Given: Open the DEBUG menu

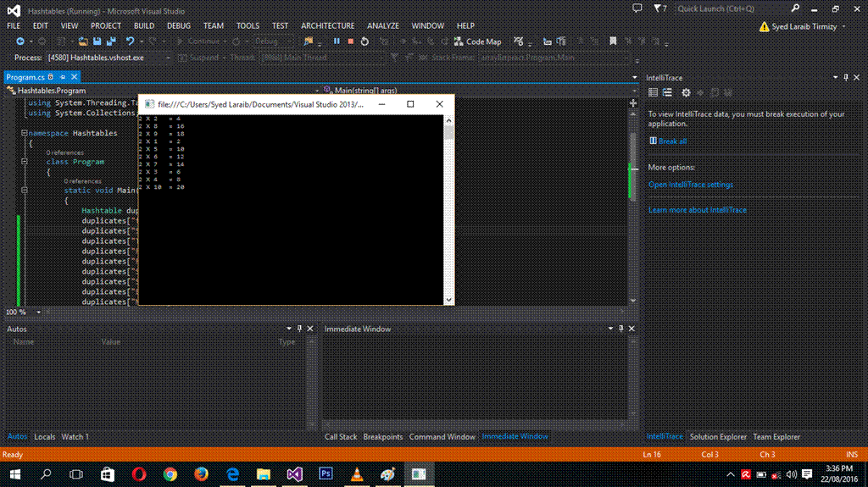Looking at the screenshot, I should tap(178, 25).
